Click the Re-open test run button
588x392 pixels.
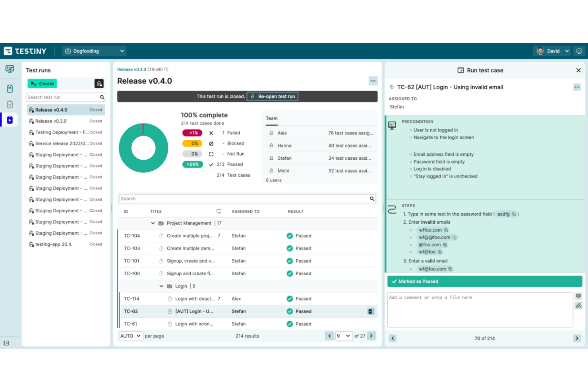272,96
